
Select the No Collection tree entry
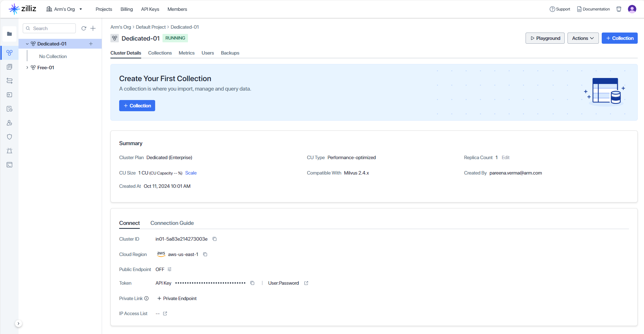[x=53, y=56]
